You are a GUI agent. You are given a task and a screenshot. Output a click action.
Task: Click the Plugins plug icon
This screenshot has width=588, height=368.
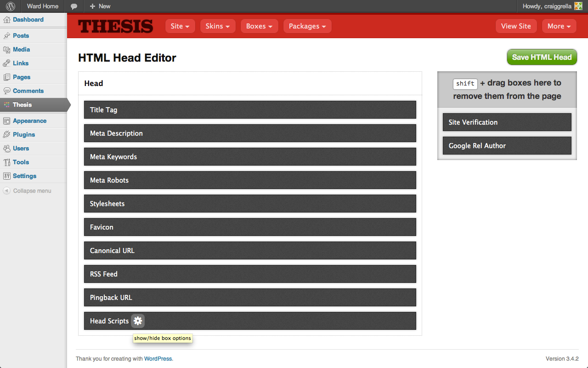click(x=6, y=135)
